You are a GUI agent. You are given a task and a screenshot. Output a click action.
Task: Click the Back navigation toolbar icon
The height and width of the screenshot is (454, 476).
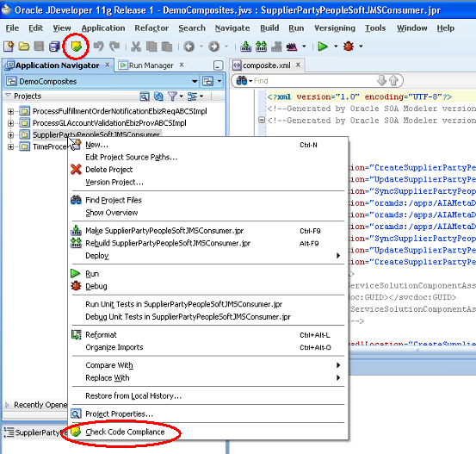pos(189,47)
